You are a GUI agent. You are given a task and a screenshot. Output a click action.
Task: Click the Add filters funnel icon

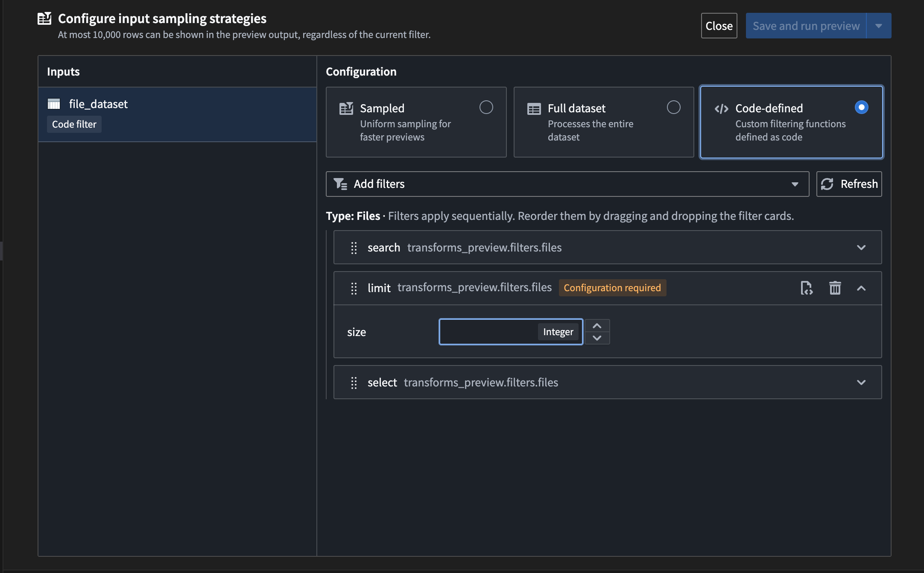(340, 184)
